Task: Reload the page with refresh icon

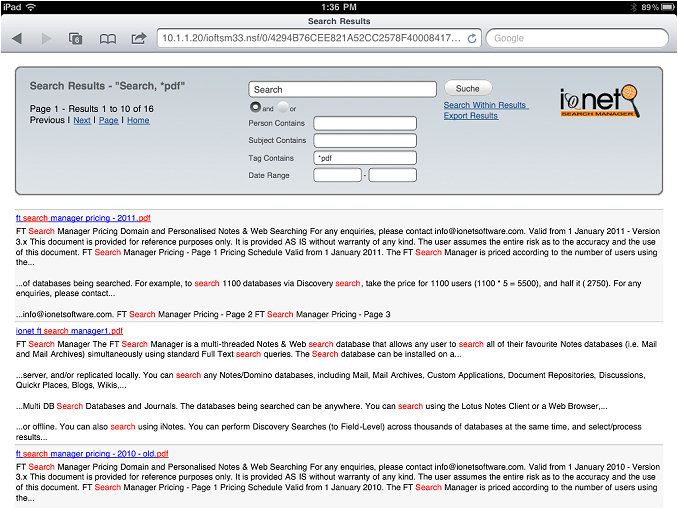Action: (x=472, y=38)
